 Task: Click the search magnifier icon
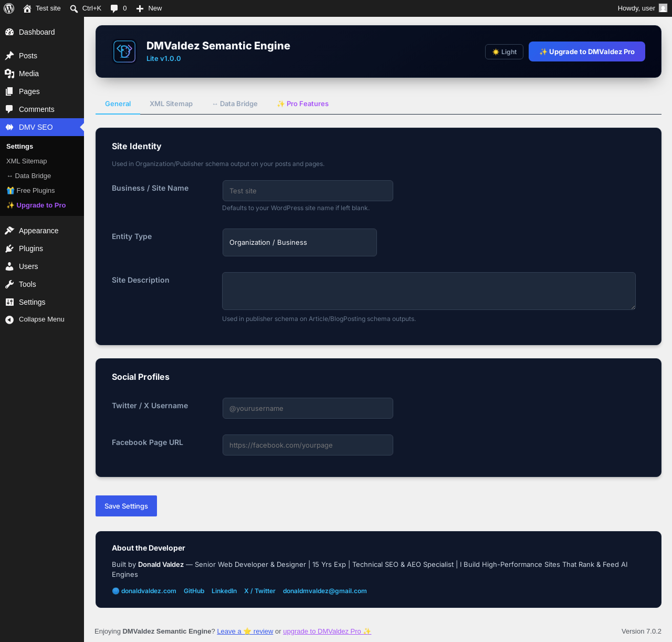74,8
